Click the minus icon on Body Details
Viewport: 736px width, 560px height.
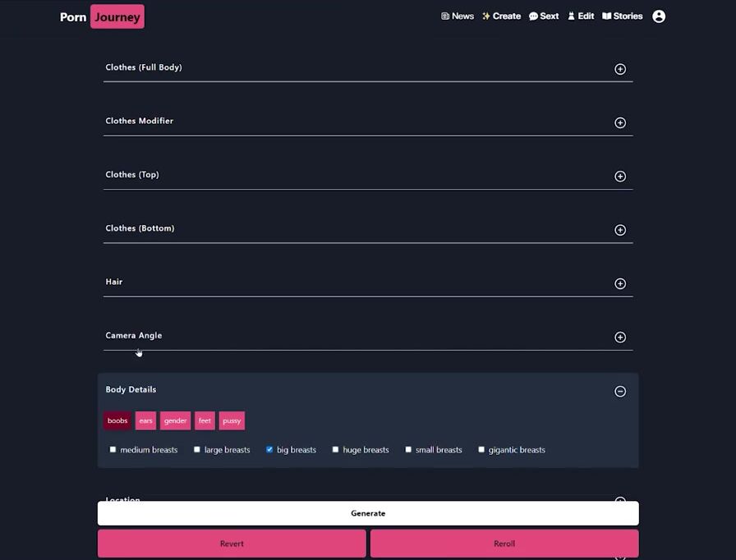(x=620, y=392)
